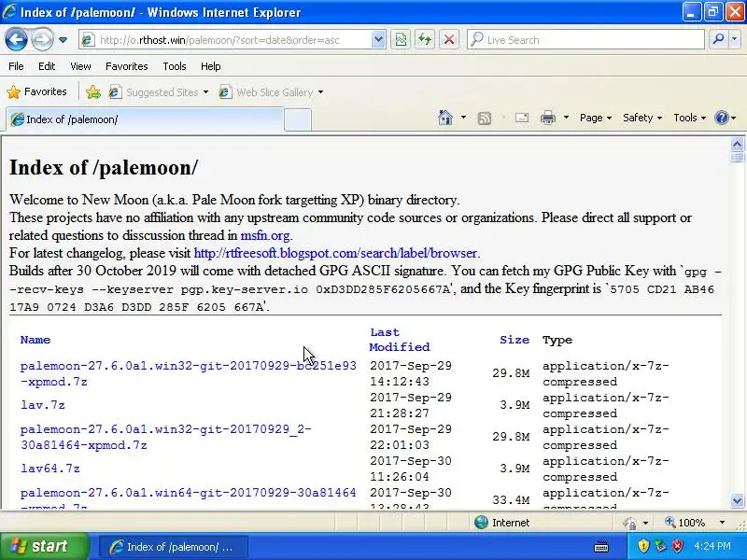Download the lav.7z file
747x560 pixels.
tap(42, 405)
